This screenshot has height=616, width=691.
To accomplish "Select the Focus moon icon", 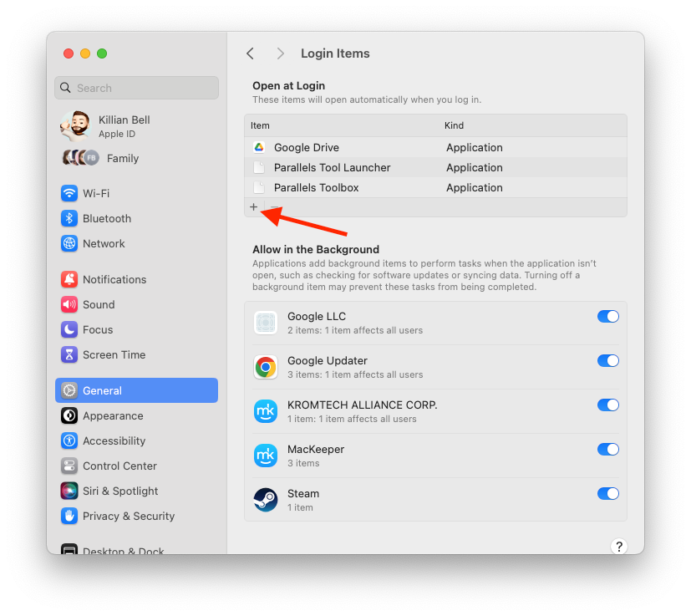I will tap(69, 329).
